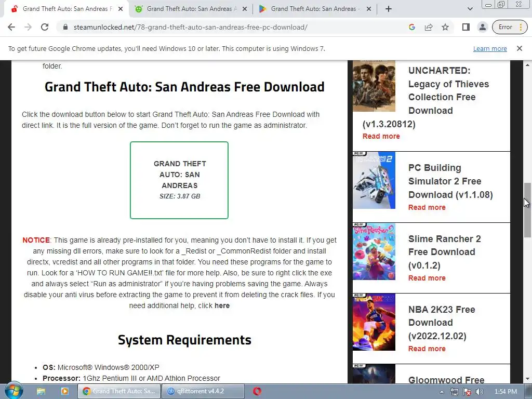Select Chrome window in taskbar
The width and height of the screenshot is (532, 399).
point(119,391)
